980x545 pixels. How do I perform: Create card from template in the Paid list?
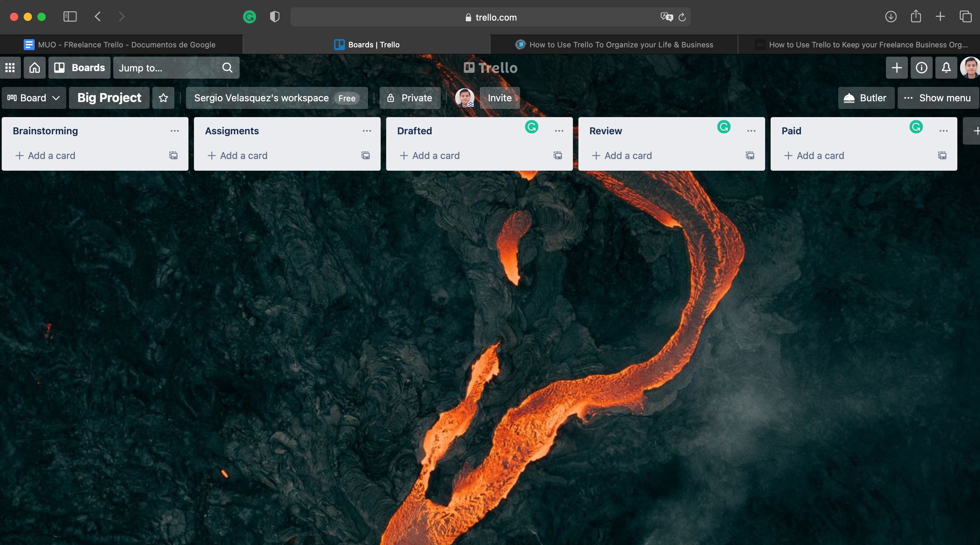942,156
